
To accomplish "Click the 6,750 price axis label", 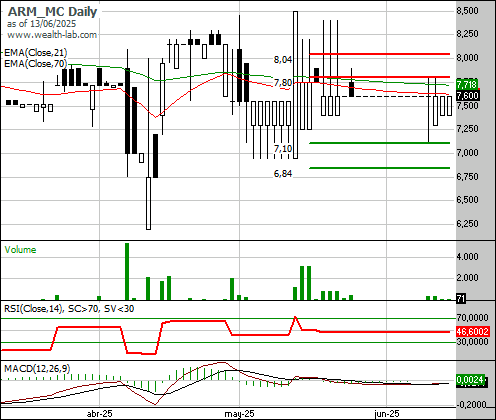I will click(x=467, y=176).
